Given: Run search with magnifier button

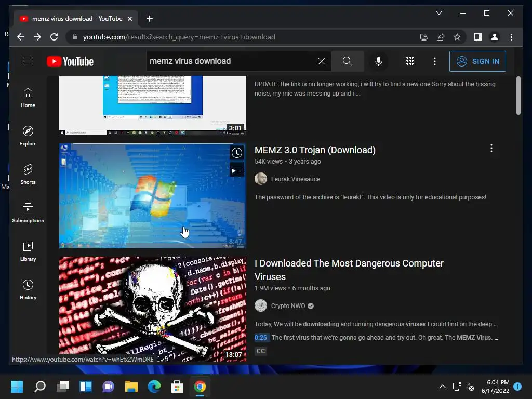Looking at the screenshot, I should click(347, 61).
